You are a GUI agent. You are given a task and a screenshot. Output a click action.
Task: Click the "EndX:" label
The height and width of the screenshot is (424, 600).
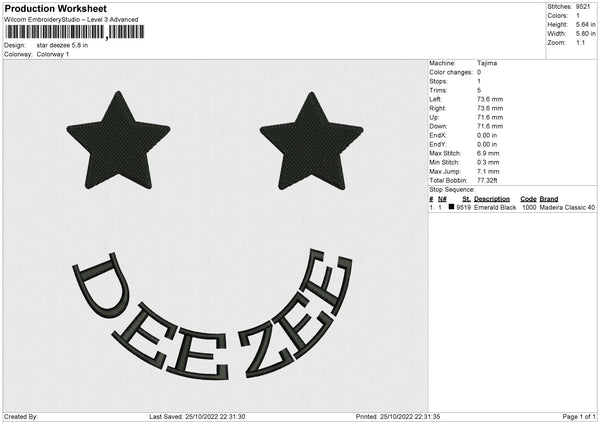438,135
